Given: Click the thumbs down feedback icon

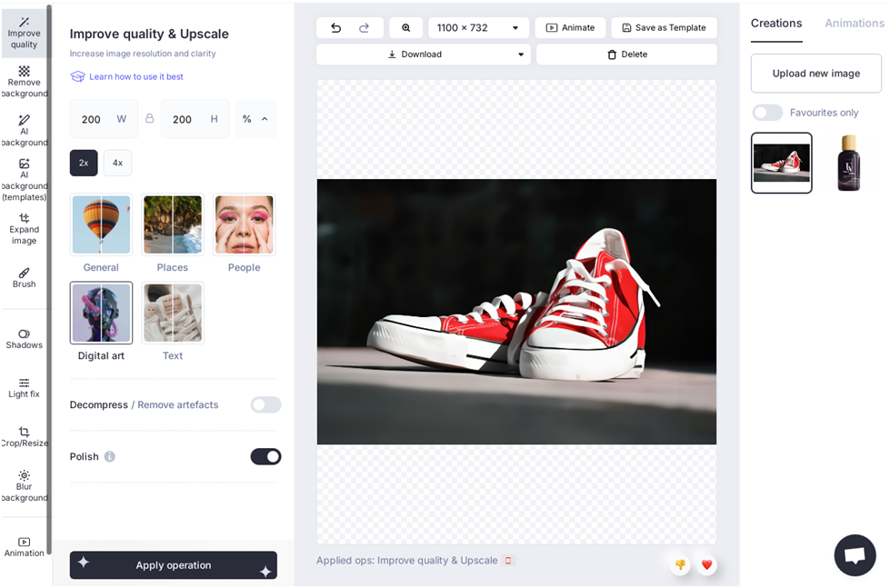Looking at the screenshot, I should point(680,564).
